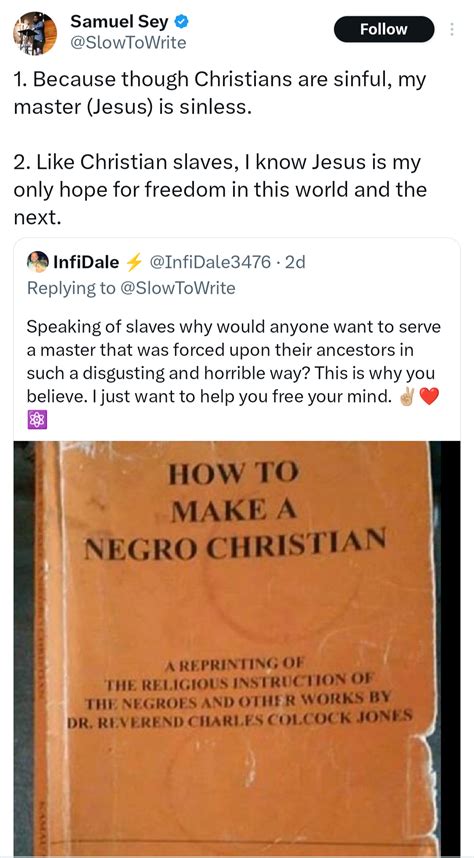Click the blue verified badge
Viewport: 474px width, 858px height.
point(182,22)
